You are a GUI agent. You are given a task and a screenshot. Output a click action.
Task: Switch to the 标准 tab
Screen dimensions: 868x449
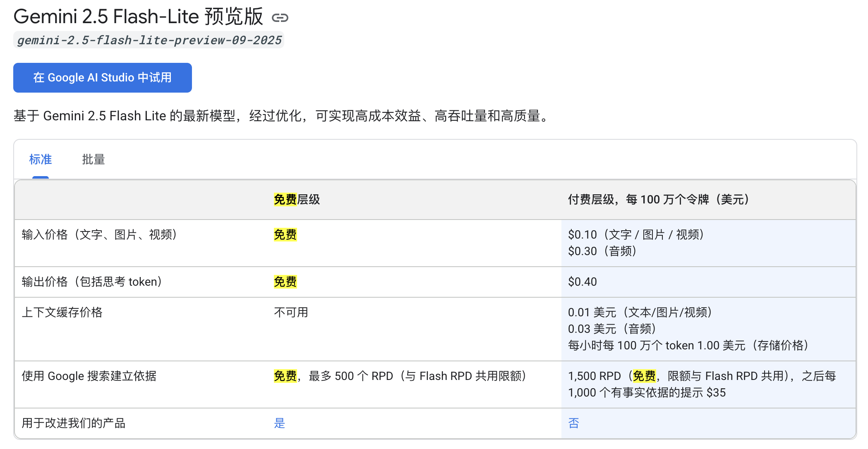[41, 160]
